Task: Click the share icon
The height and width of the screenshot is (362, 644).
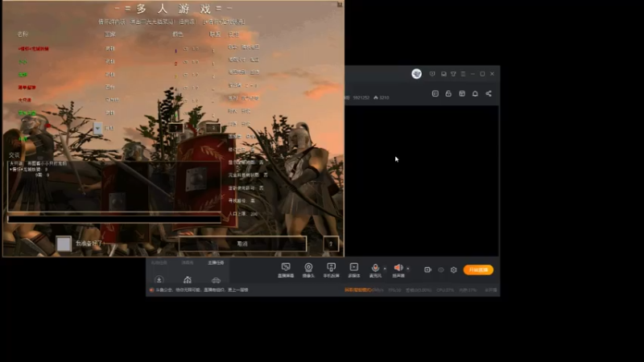Action: (489, 93)
